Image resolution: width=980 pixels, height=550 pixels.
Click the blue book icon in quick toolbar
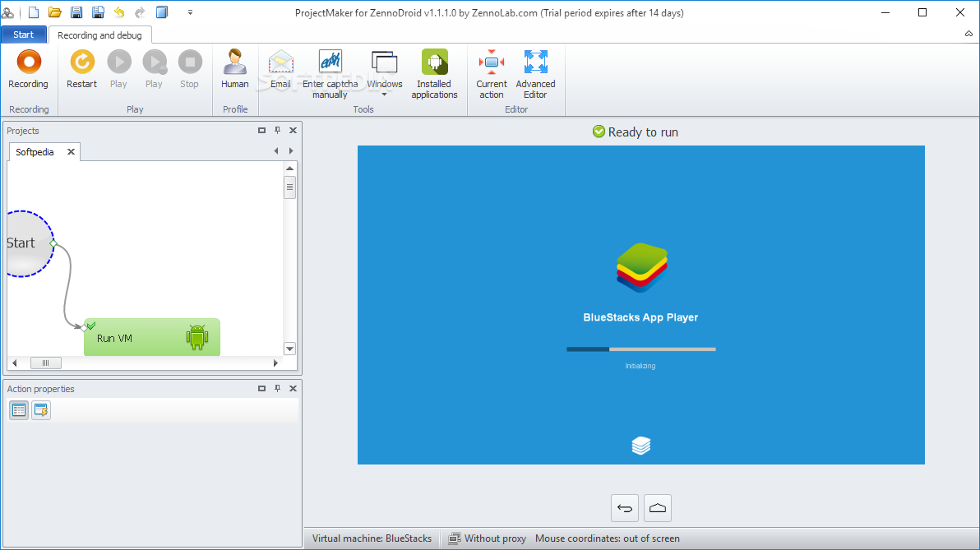coord(162,12)
